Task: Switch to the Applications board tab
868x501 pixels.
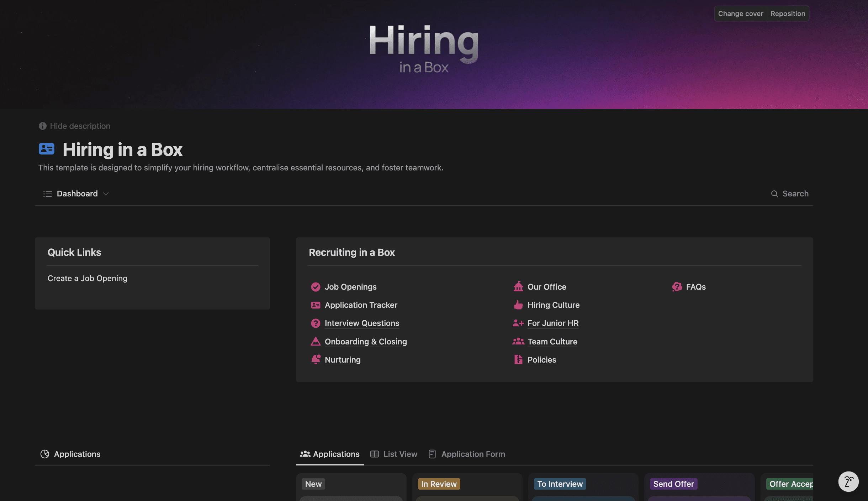Action: (330, 454)
